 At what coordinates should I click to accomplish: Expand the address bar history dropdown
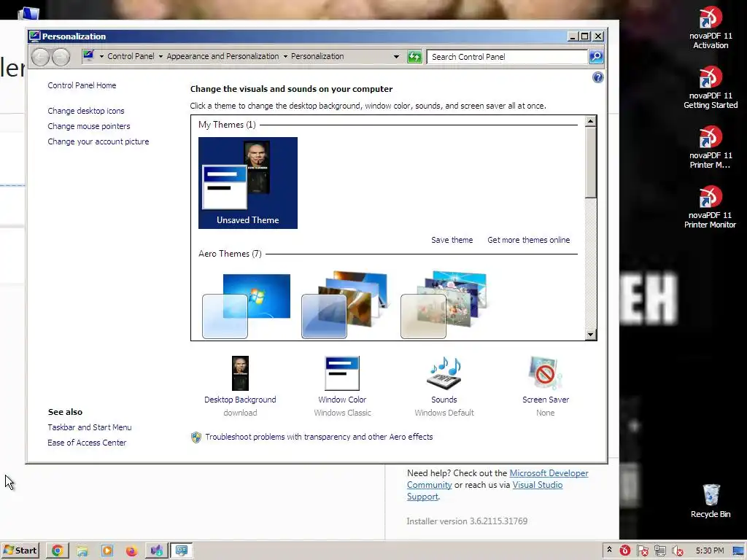[x=396, y=57]
